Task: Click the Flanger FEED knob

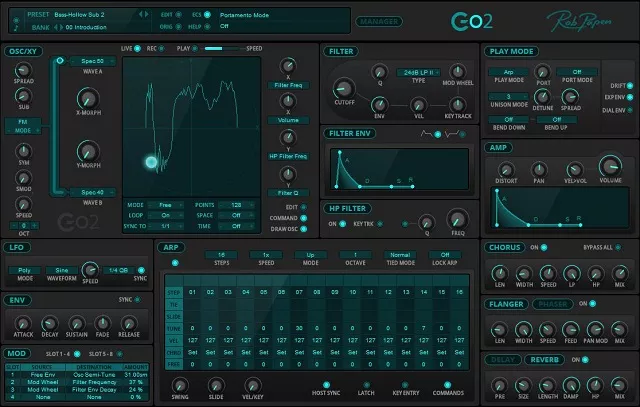Action: (x=571, y=329)
